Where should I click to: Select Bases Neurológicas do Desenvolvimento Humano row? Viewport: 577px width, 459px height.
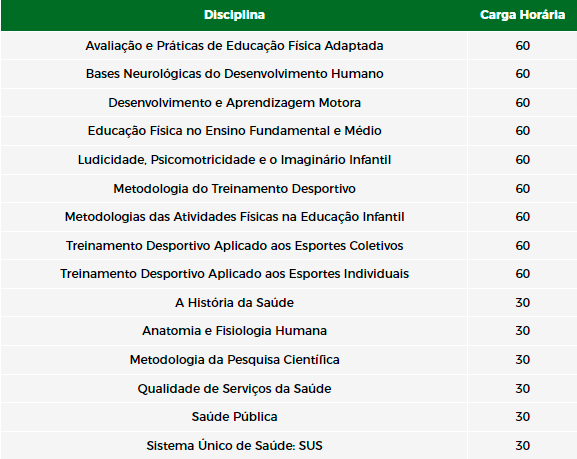tap(288, 74)
